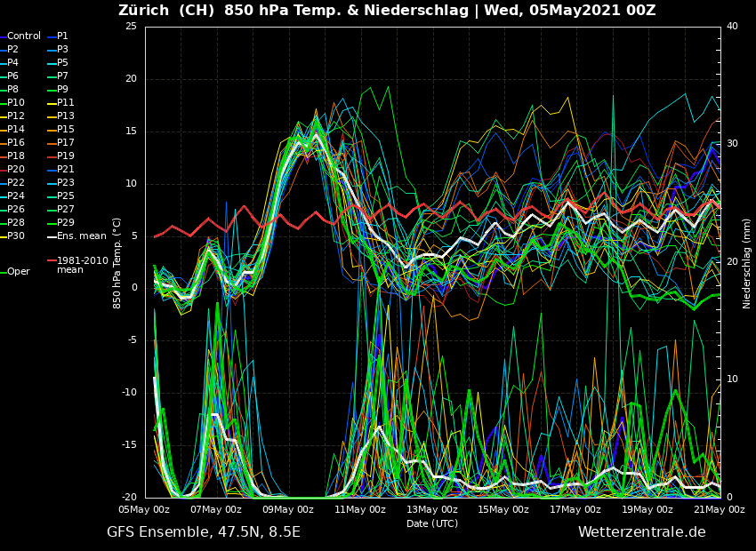Screen dimensions: 756x551
Task: Select the P18 legend entry
Action: (12, 156)
